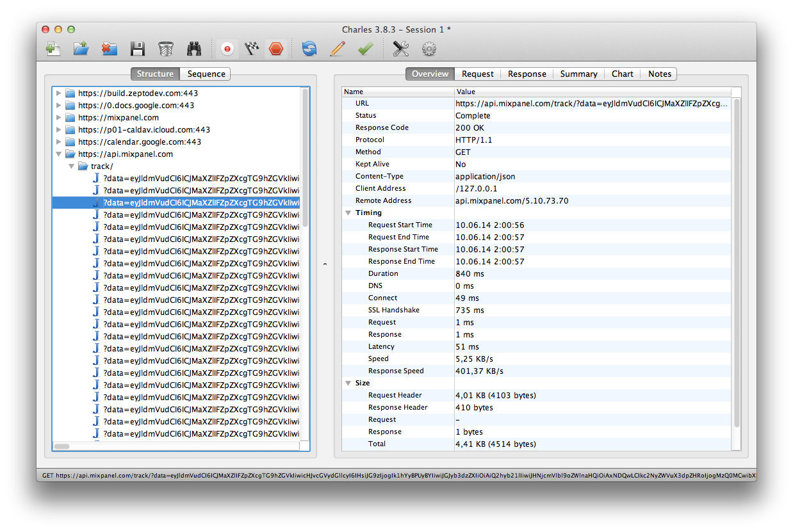The height and width of the screenshot is (532, 793).
Task: Repeat selected request with blue arrows icon
Action: coord(309,49)
